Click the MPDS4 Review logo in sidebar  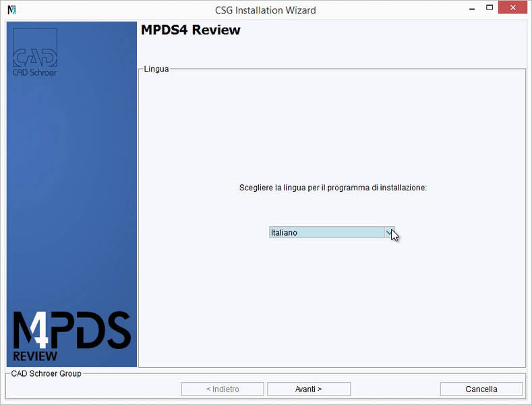tap(71, 336)
